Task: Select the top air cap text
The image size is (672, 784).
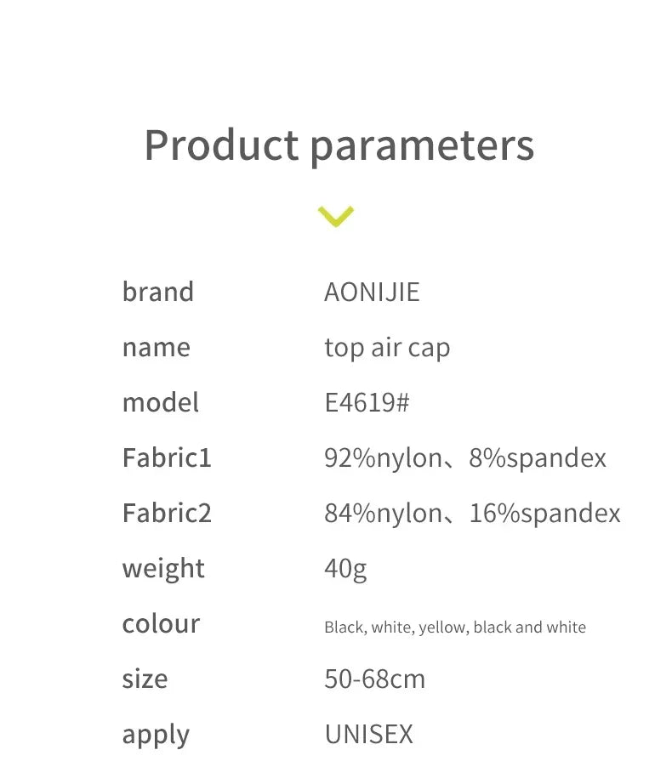Action: click(387, 348)
